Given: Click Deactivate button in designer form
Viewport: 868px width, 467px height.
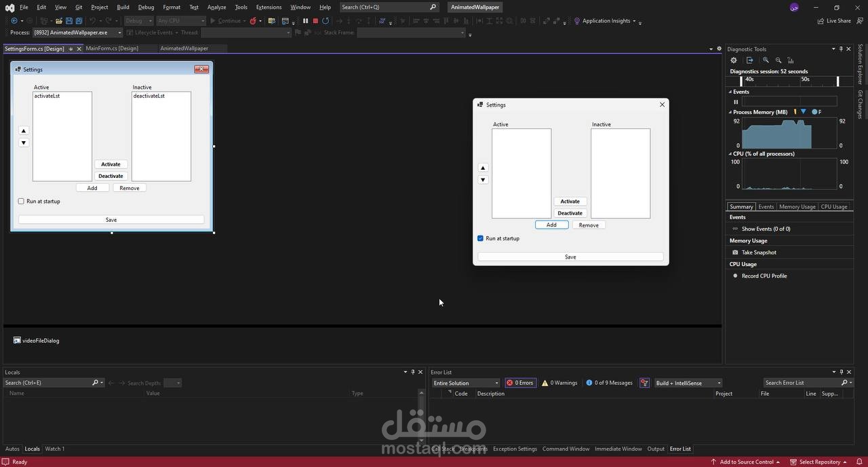Looking at the screenshot, I should coord(111,176).
